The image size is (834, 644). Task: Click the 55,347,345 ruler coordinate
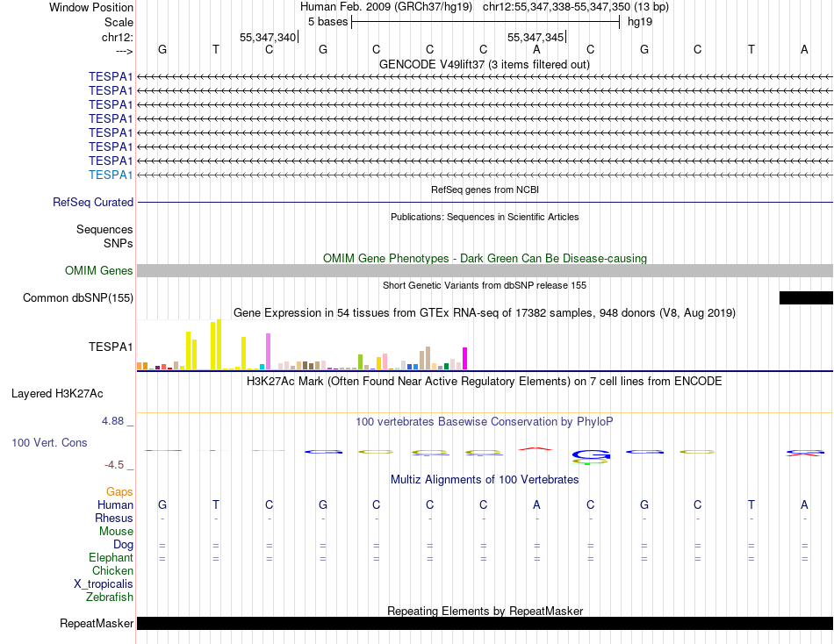[536, 37]
